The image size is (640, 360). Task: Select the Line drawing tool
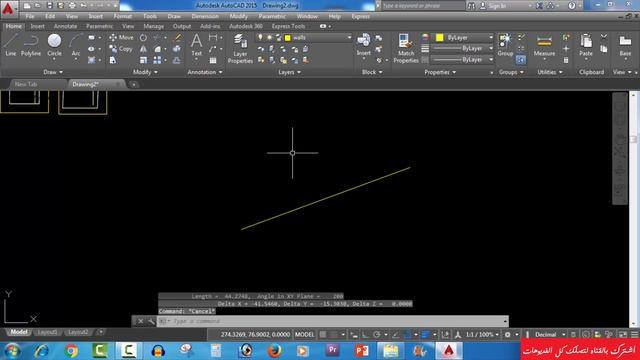[11, 45]
